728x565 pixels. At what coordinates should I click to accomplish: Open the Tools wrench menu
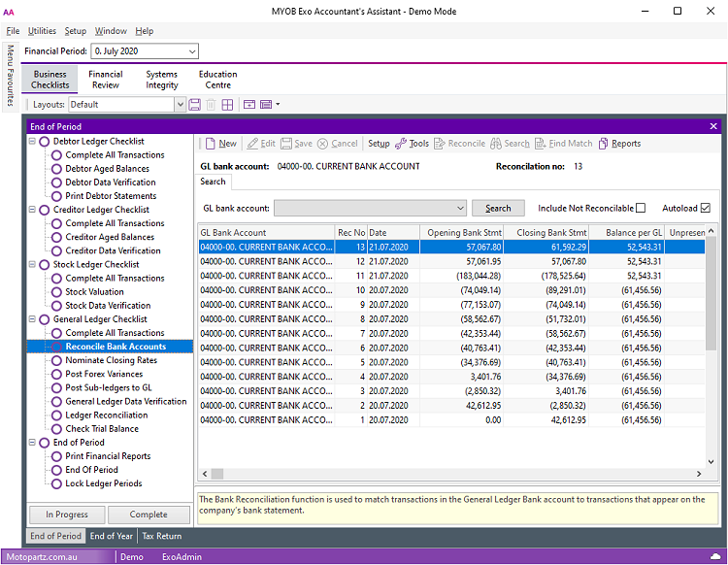click(x=412, y=144)
